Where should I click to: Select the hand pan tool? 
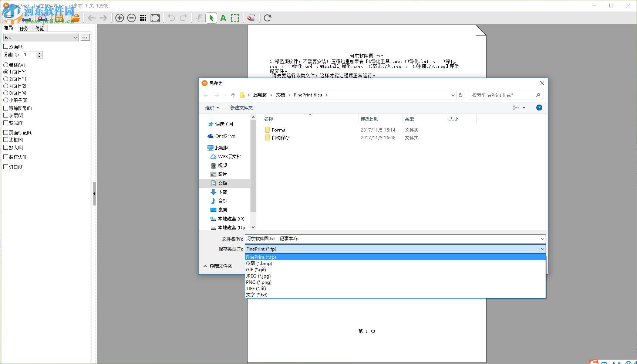point(199,17)
